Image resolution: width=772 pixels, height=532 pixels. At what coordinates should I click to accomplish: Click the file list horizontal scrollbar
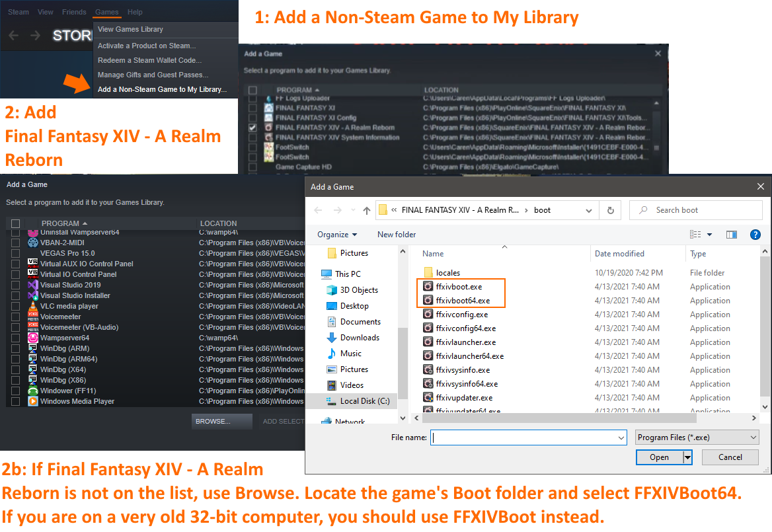pyautogui.click(x=559, y=418)
